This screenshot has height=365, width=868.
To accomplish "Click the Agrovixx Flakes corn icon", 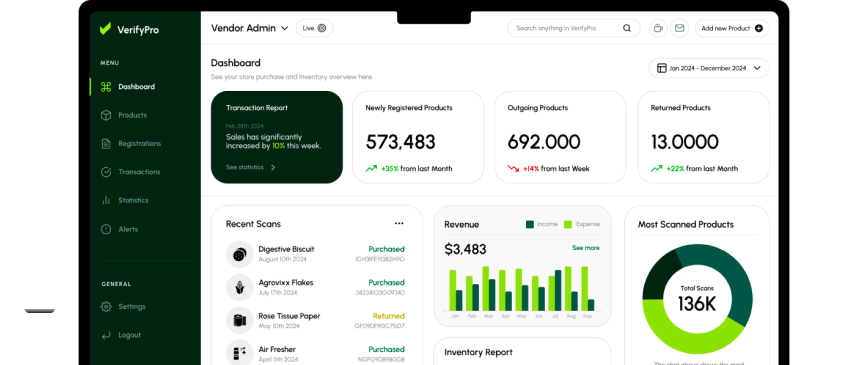I will 239,287.
